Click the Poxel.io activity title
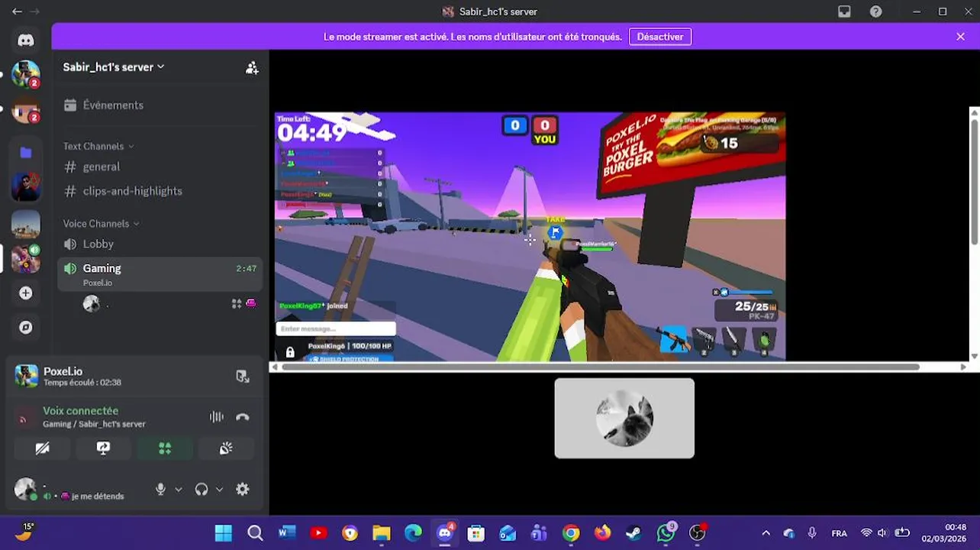This screenshot has height=550, width=980. click(x=63, y=371)
